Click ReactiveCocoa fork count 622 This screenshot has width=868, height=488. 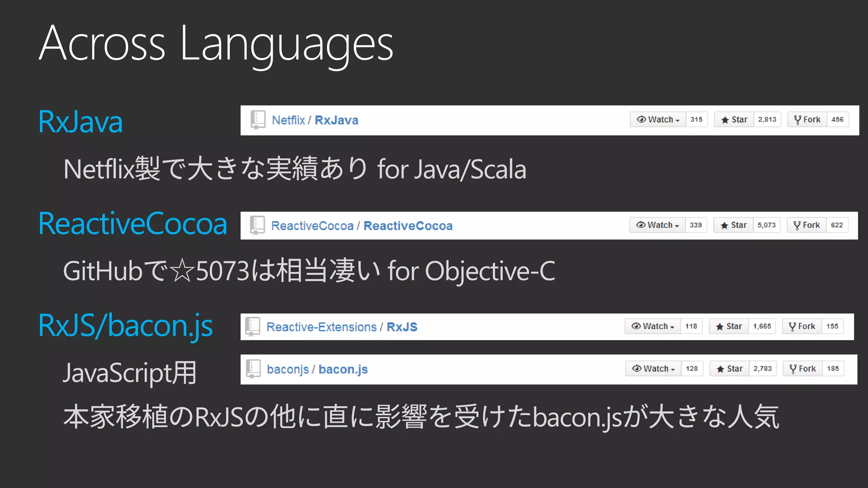pos(837,225)
